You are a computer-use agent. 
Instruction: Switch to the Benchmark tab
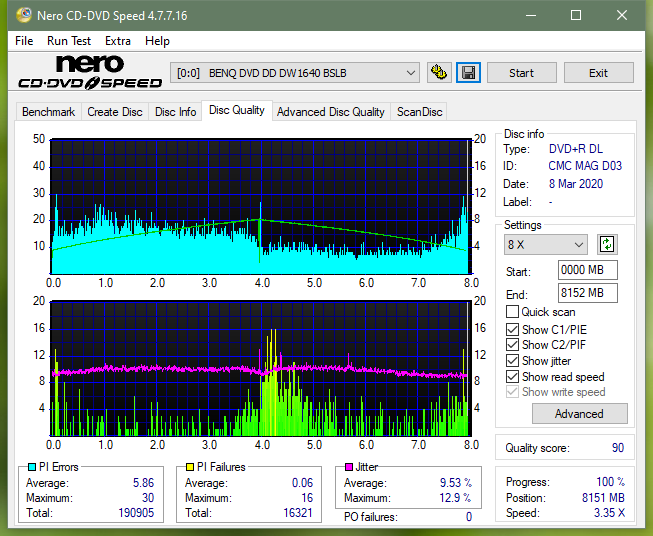click(48, 112)
